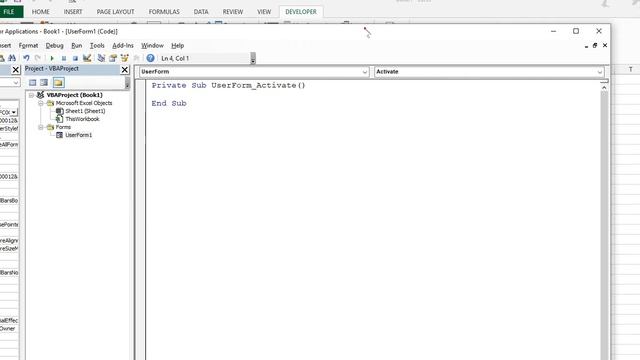Close the Project - VBAProject panel

[125, 70]
